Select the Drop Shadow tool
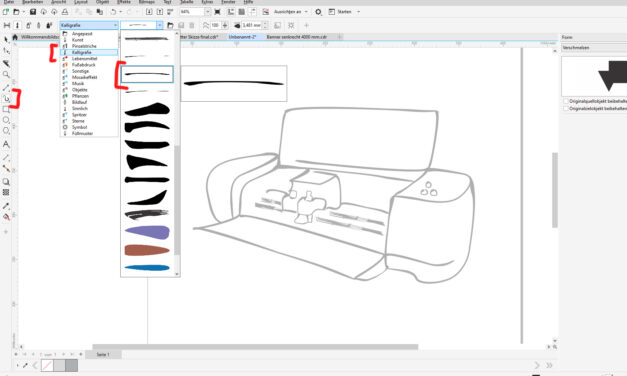 (6, 182)
